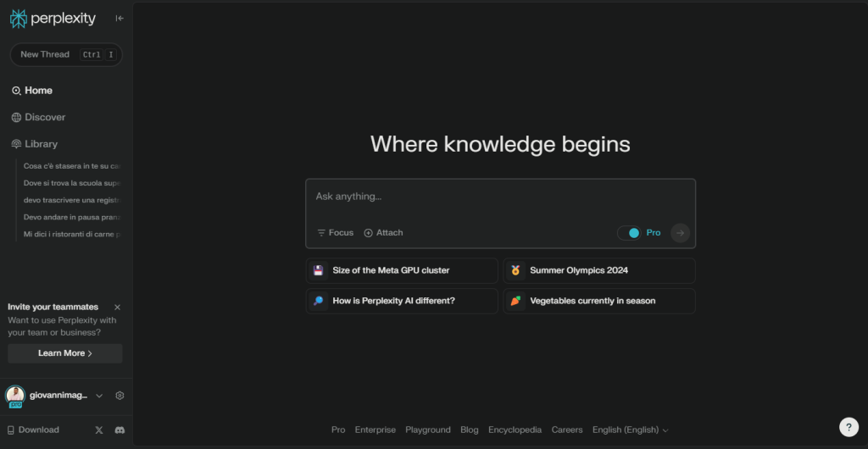Screen dimensions: 868x449
Task: Attach a file to the query
Action: (383, 233)
